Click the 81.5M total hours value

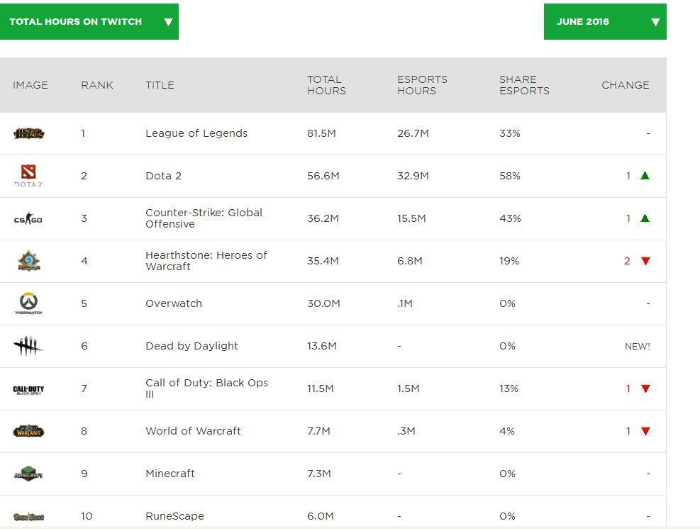click(x=321, y=133)
